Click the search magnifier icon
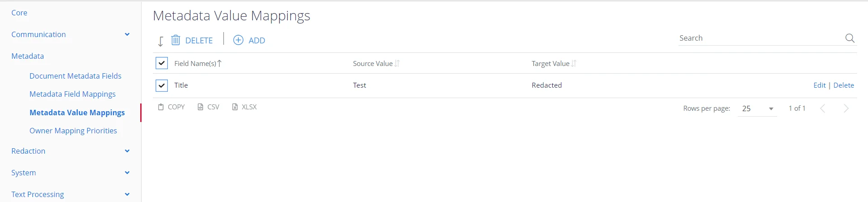 point(850,38)
